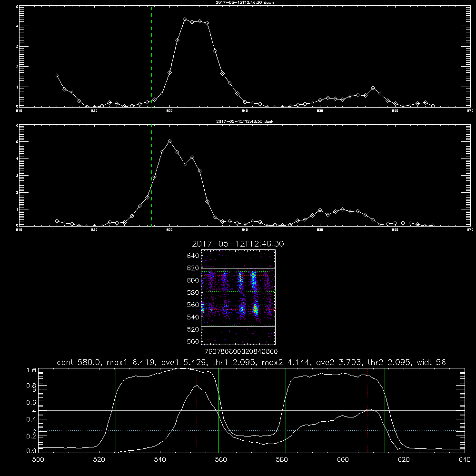The height and width of the screenshot is (476, 476).
Task: Click the 560 label on bottom plot x-axis
Action: 221,460
